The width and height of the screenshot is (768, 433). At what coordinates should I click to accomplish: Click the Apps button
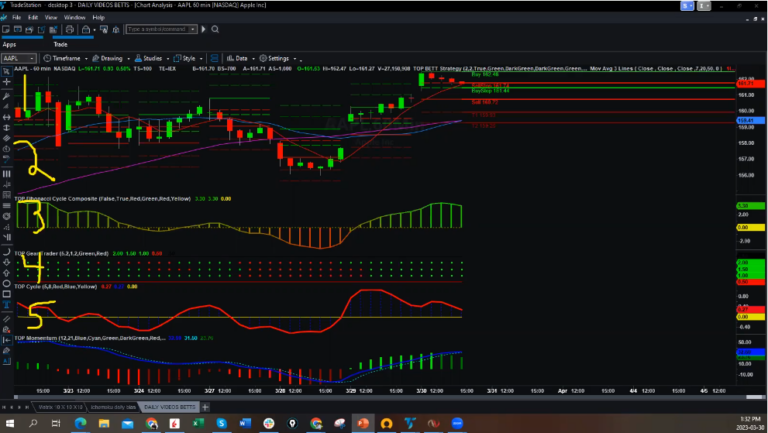[x=12, y=44]
